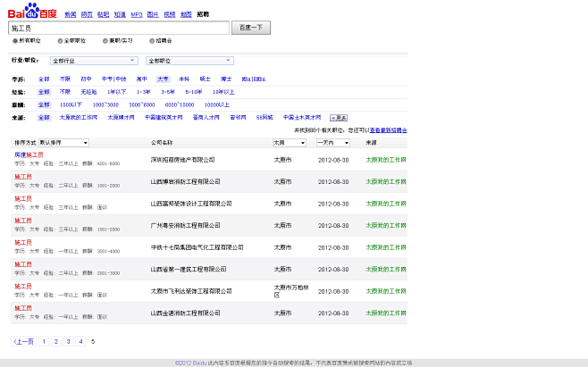The height and width of the screenshot is (367, 588).
Task: Open source link for 山西金盾消防工程有限公司 row
Action: (x=386, y=313)
